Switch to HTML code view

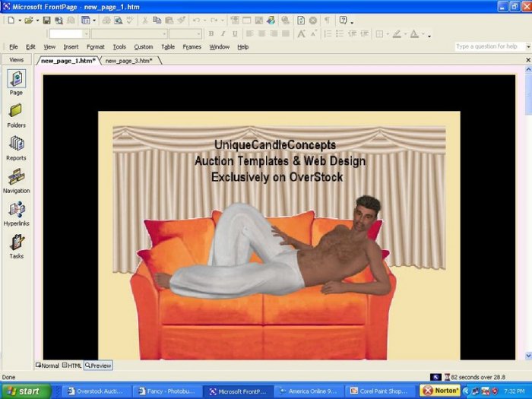click(x=71, y=366)
